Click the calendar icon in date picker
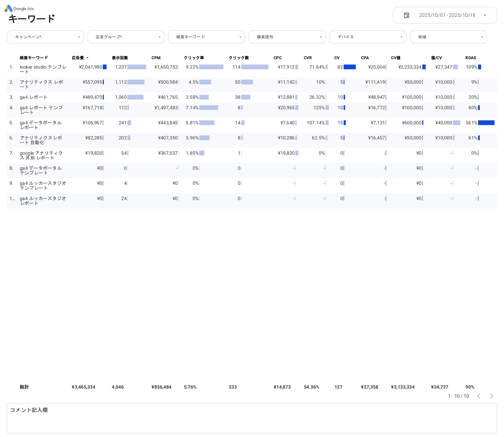 click(406, 15)
